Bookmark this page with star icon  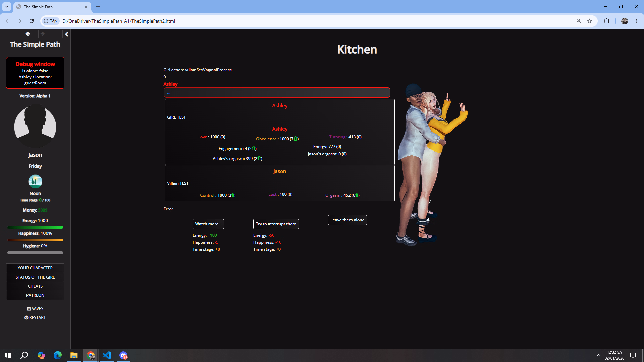[x=590, y=21]
